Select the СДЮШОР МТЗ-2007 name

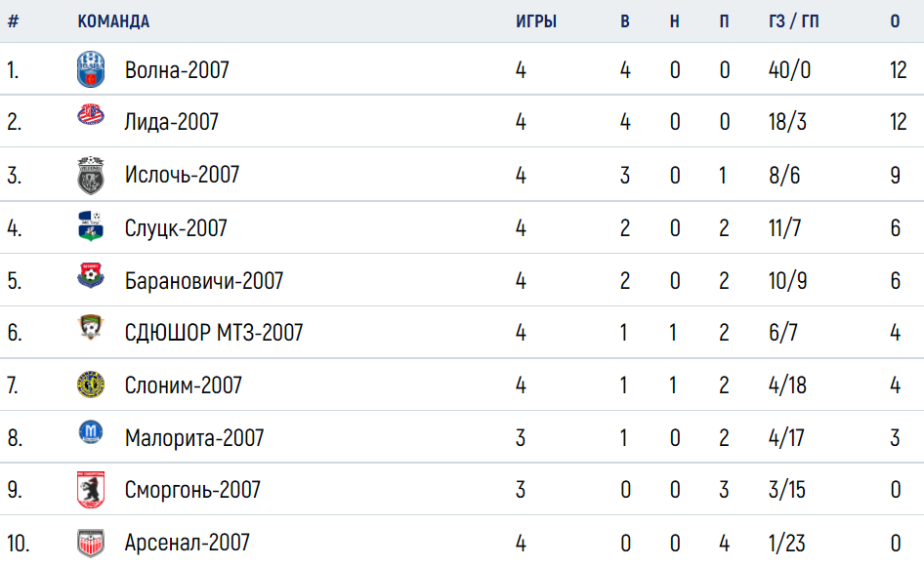tap(214, 333)
